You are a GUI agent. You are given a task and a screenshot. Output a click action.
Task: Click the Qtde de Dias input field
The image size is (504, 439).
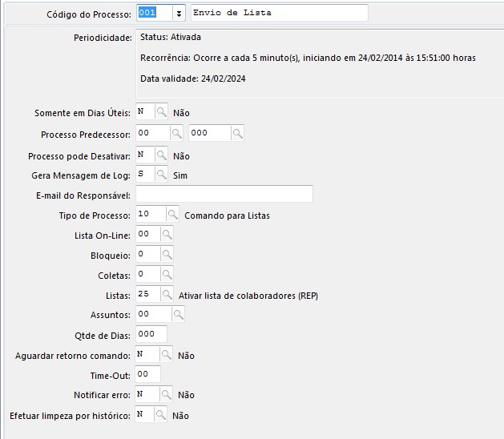(x=151, y=335)
